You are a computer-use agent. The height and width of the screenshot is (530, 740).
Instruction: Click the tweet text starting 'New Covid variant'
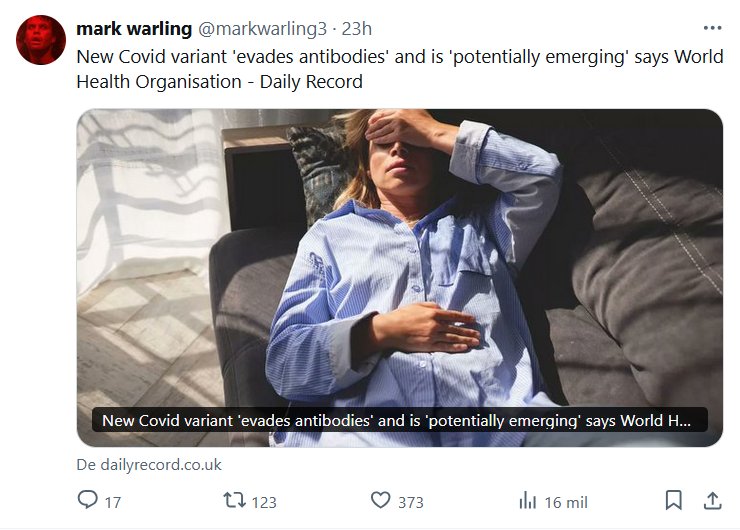(398, 56)
